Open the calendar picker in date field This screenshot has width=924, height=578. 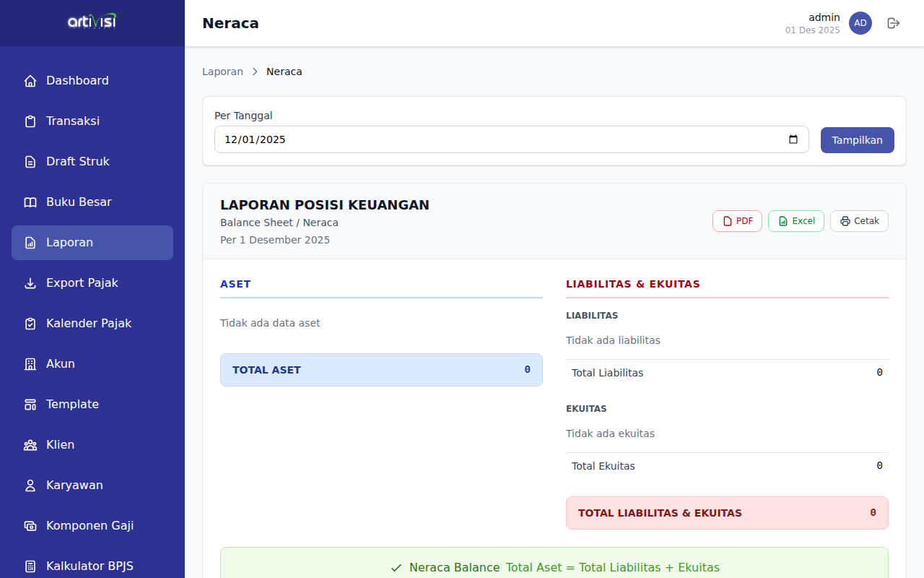(793, 139)
